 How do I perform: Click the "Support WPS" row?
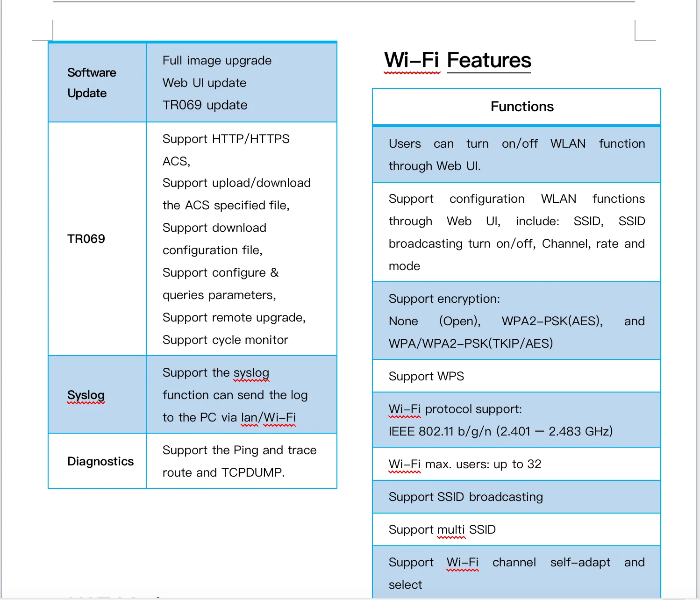pos(516,376)
